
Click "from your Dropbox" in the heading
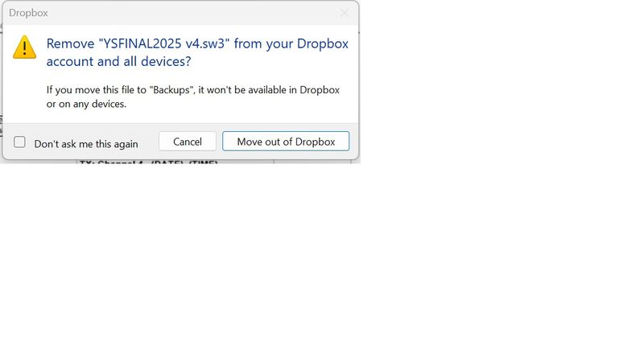[x=291, y=43]
